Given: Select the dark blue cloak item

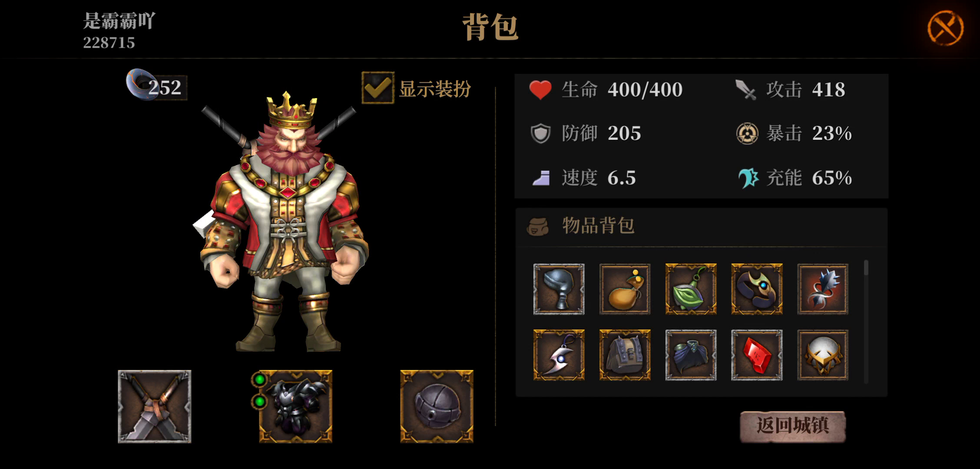Looking at the screenshot, I should coord(691,355).
